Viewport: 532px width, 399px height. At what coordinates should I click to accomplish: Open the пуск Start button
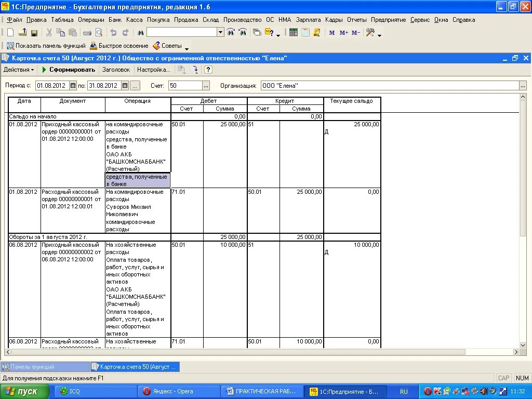pos(24,391)
